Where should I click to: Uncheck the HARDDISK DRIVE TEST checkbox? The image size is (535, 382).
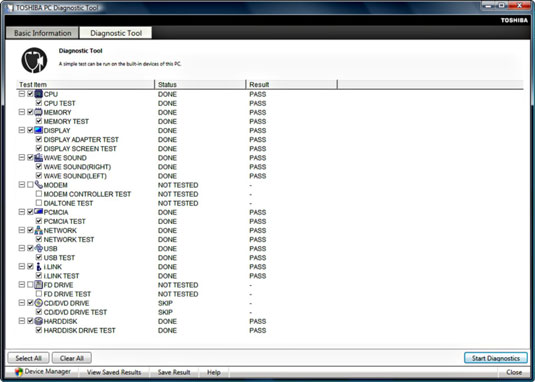[39, 330]
